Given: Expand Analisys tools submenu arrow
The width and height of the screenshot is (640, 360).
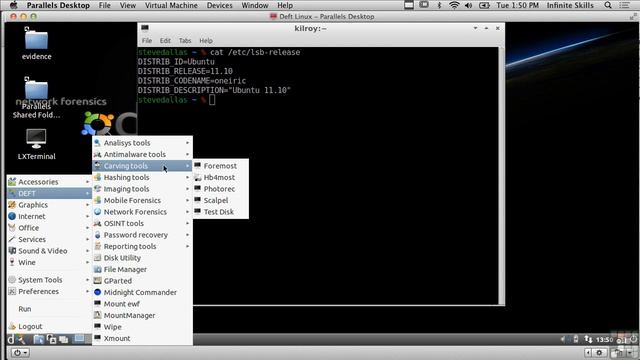Looking at the screenshot, I should coord(187,143).
